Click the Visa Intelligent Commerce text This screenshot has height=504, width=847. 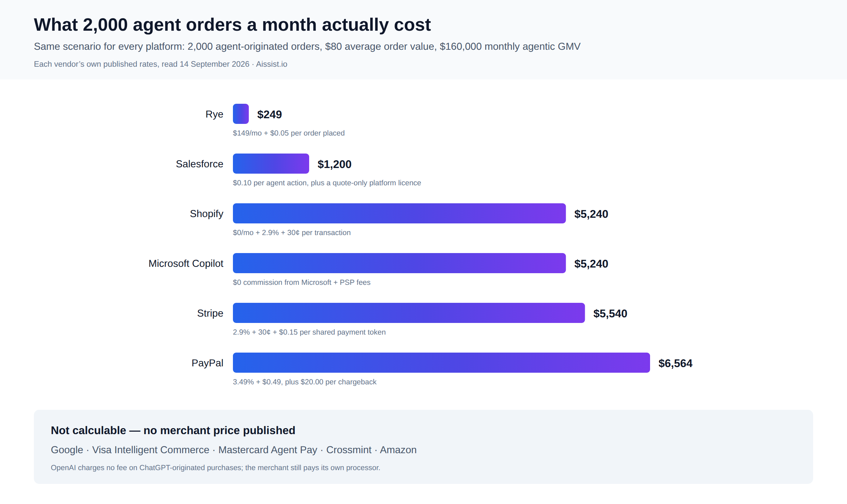151,450
